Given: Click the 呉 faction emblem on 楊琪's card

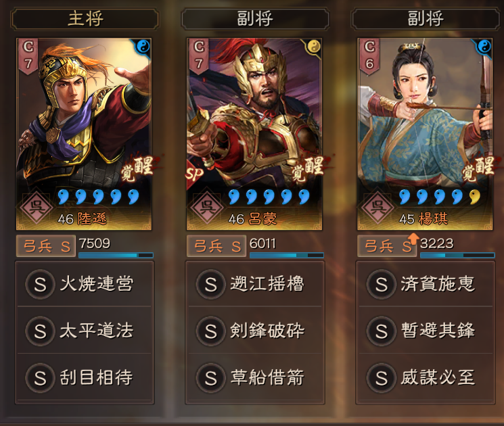Looking at the screenshot, I should [377, 206].
